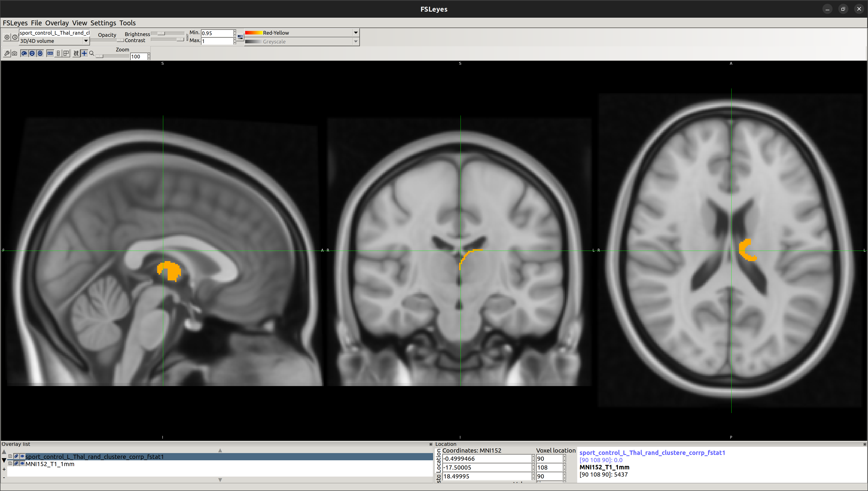Move overlay down with black arrow

[x=4, y=460]
